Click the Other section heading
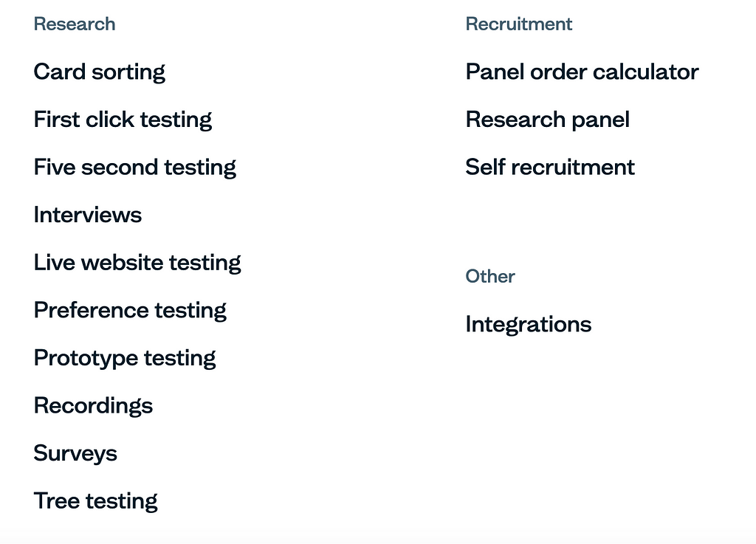 [490, 277]
